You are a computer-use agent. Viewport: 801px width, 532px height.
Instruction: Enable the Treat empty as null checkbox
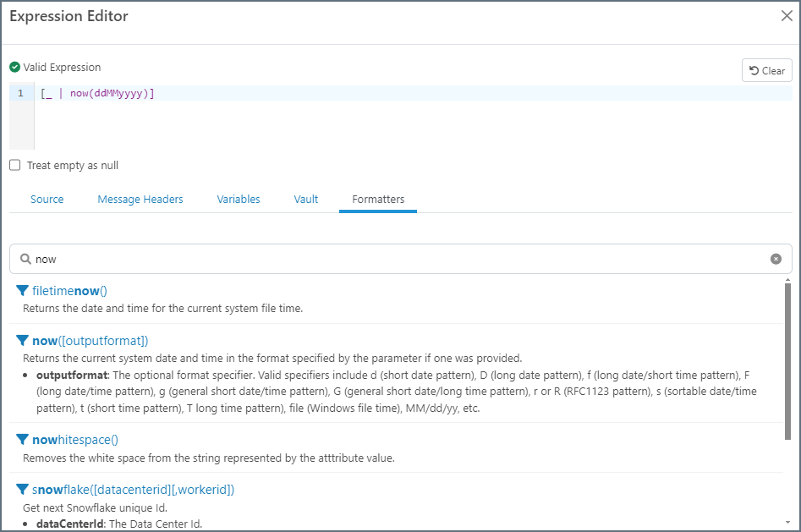15,166
